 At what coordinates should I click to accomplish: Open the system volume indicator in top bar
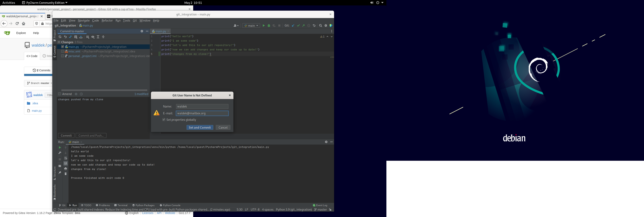[372, 3]
